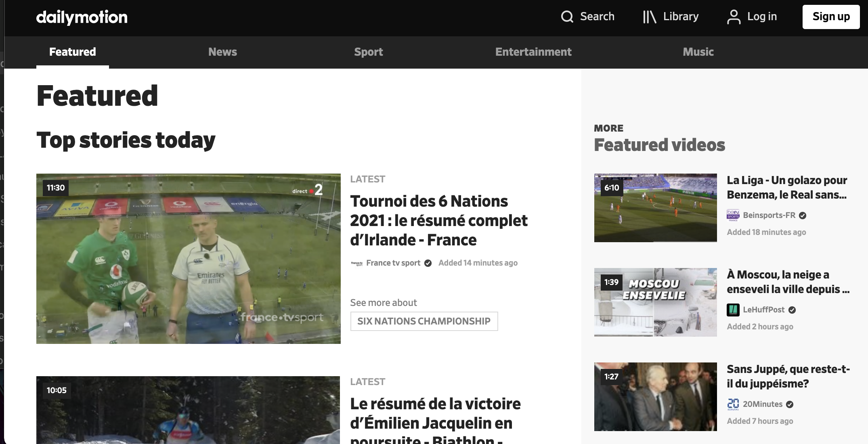868x444 pixels.
Task: Click the Beinsports-FR channel logo
Action: [733, 215]
